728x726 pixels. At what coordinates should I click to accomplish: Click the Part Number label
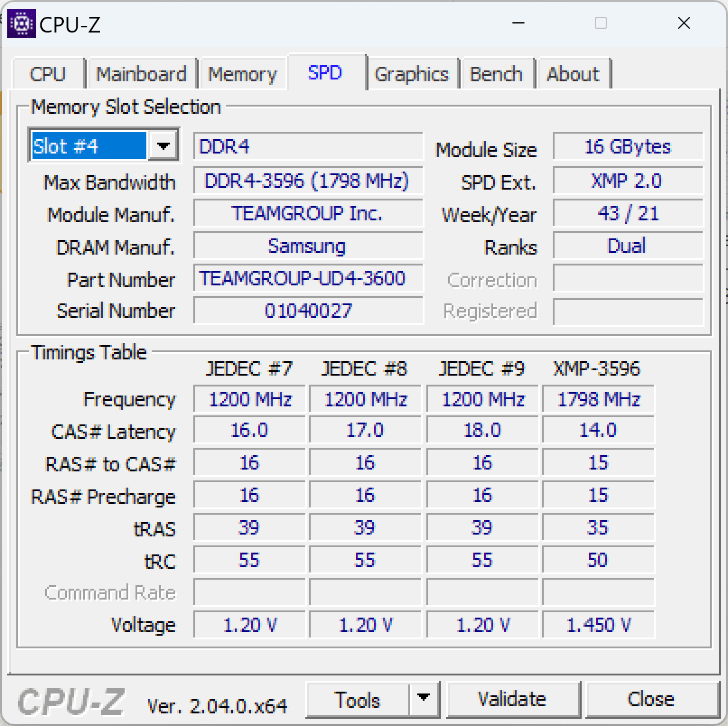click(x=121, y=280)
